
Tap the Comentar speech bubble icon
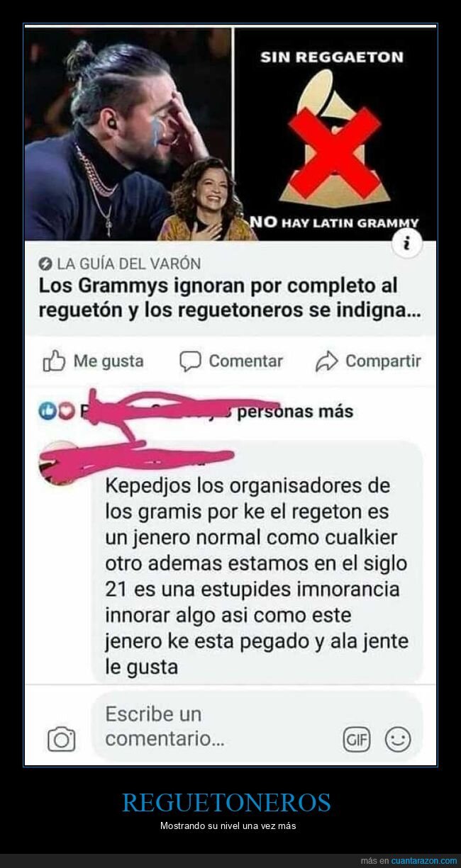(x=190, y=361)
